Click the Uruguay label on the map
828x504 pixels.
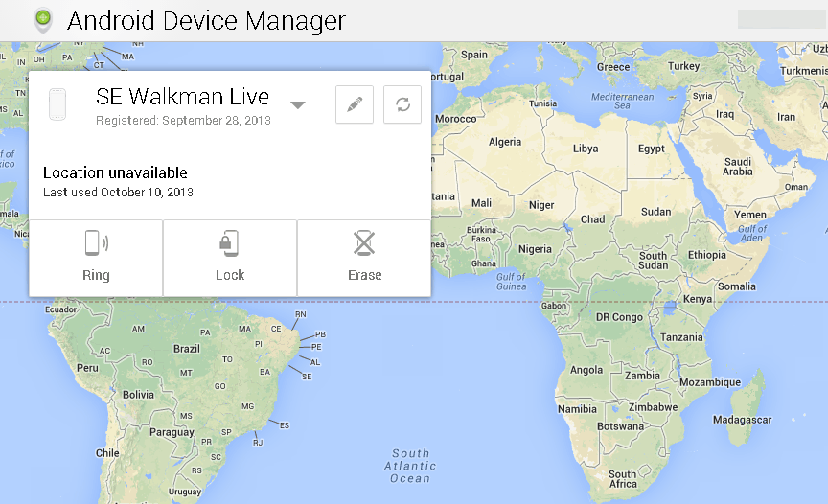tap(185, 492)
